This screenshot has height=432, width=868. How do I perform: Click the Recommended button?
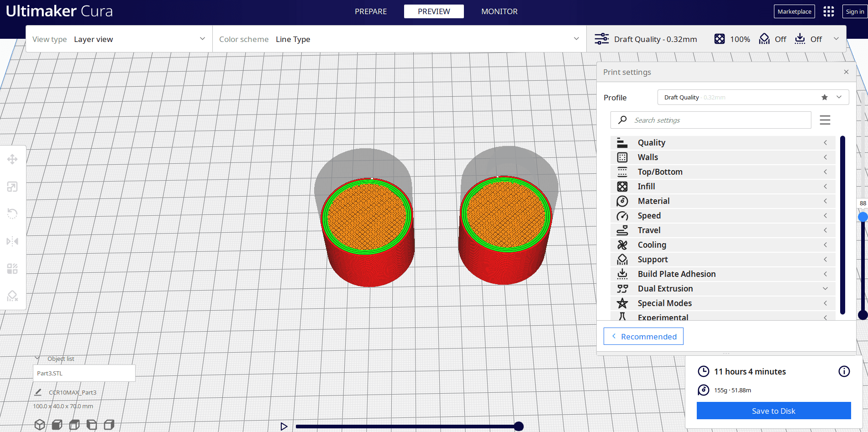[643, 336]
